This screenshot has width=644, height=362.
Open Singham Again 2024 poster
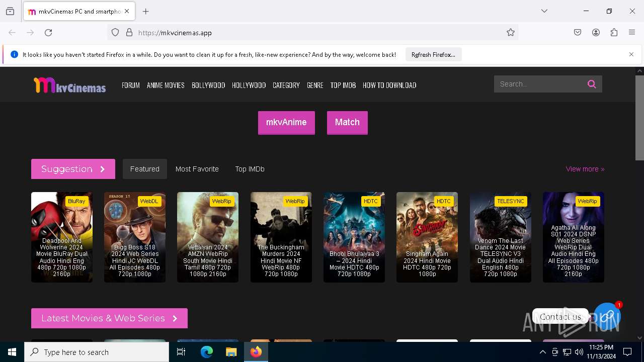point(427,237)
